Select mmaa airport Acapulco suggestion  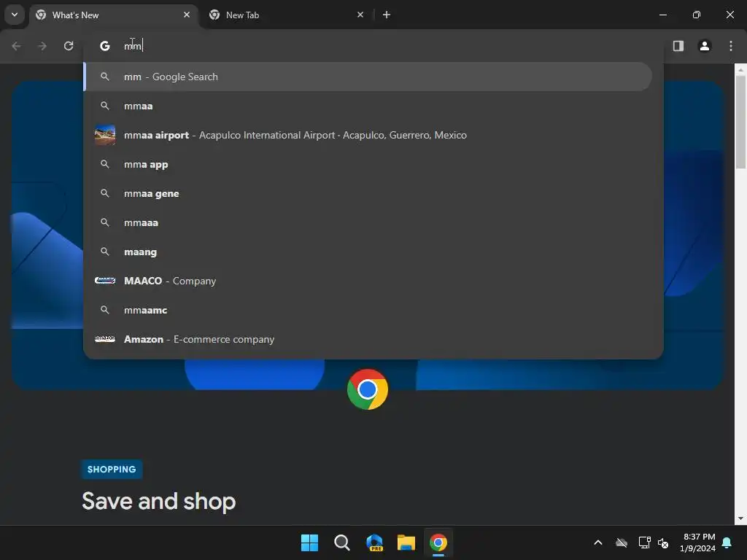click(368, 135)
